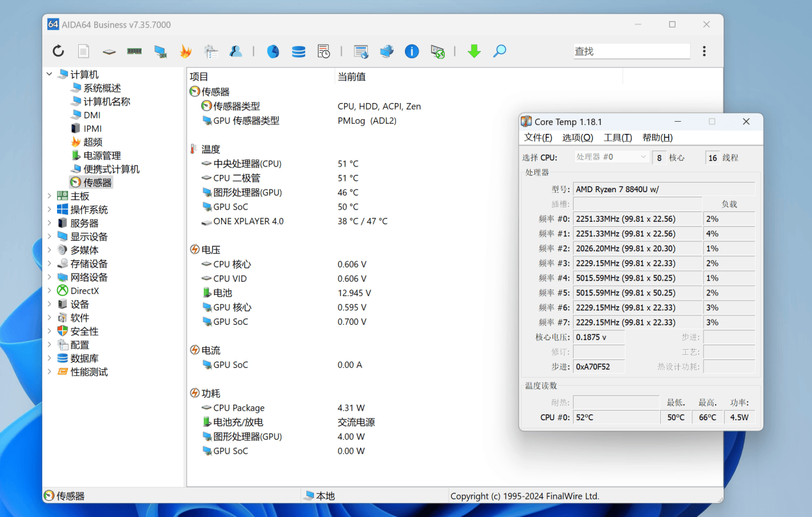The image size is (812, 517).
Task: Click the log sheet with clock toolbar icon
Action: click(324, 51)
